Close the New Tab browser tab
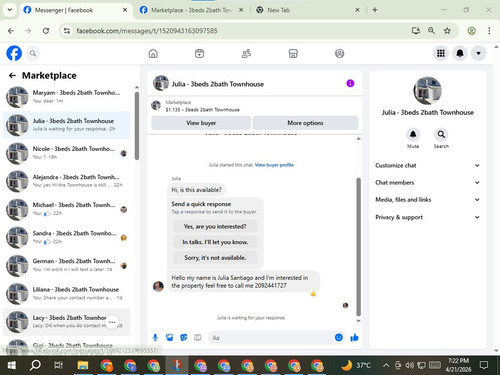Screen dimensions: 500x375 click(357, 10)
